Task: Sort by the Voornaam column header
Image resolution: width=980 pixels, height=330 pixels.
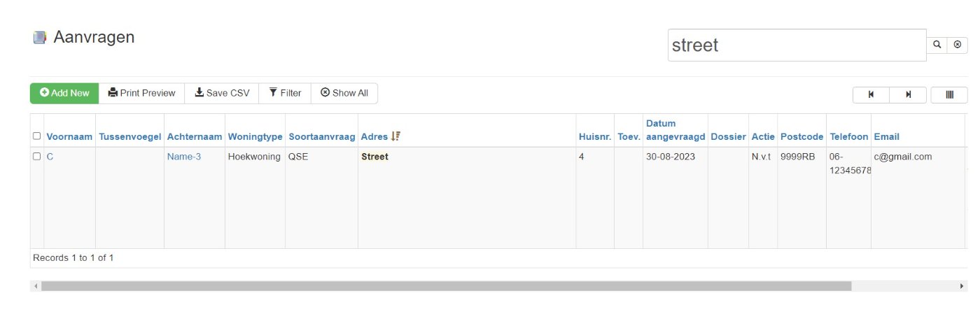Action: click(69, 136)
